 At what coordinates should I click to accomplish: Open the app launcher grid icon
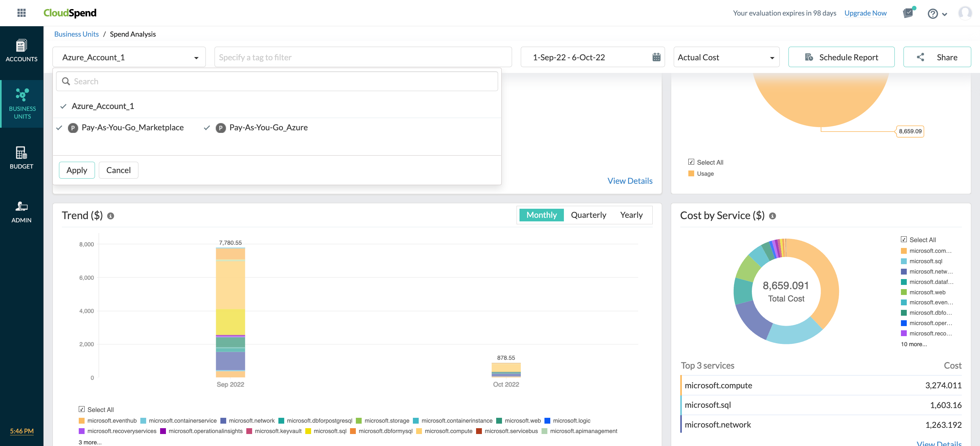click(22, 13)
